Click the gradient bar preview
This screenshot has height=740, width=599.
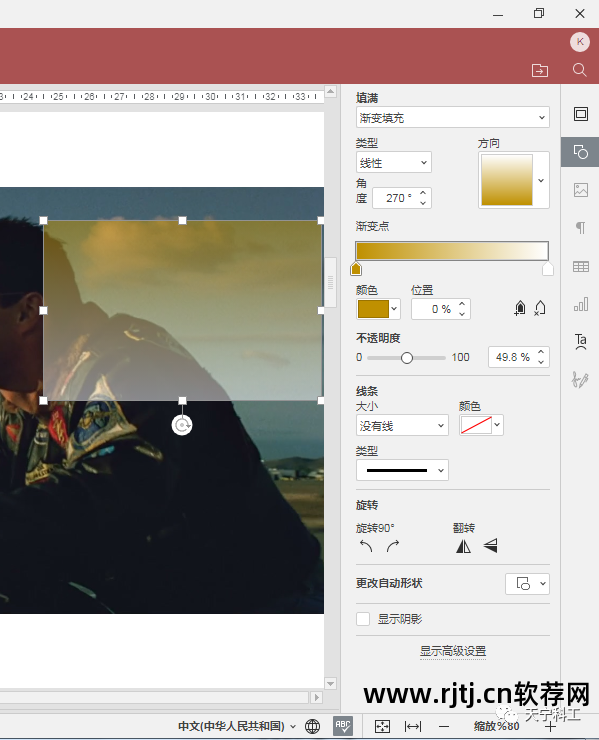(452, 251)
